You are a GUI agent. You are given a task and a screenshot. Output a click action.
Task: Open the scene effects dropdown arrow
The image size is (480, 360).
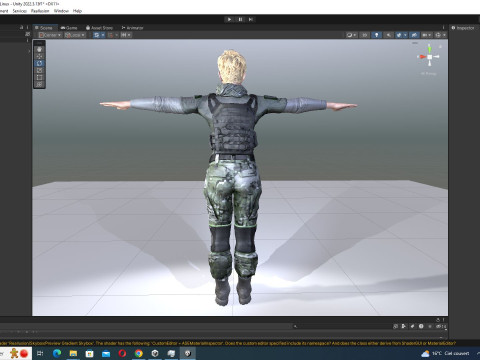click(405, 35)
